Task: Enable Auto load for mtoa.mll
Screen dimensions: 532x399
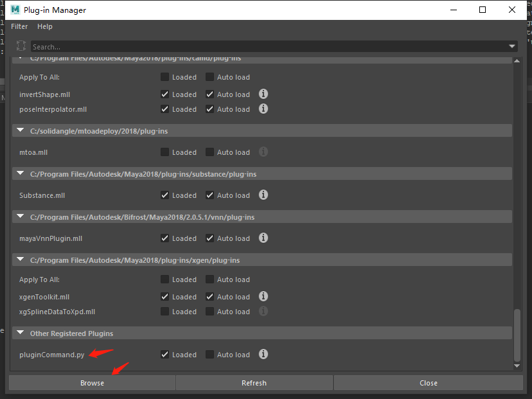Action: click(x=209, y=152)
